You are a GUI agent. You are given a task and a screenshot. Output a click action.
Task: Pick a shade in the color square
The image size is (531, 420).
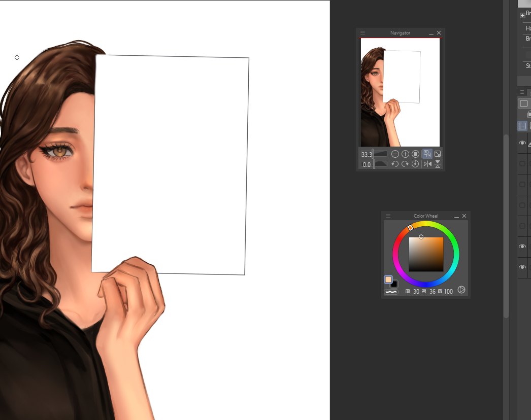coord(426,254)
